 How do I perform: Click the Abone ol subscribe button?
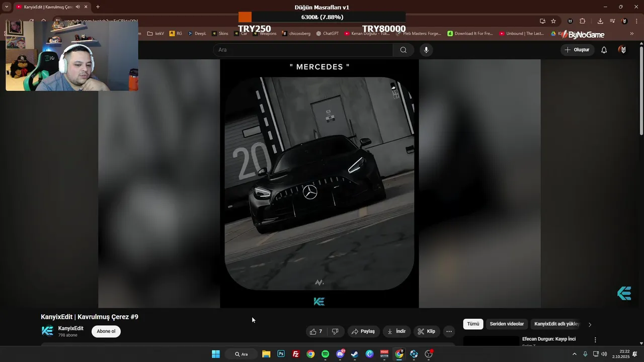tap(106, 331)
